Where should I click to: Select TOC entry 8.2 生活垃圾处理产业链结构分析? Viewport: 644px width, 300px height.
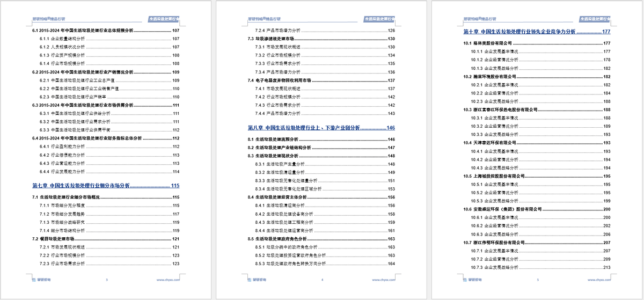point(321,148)
